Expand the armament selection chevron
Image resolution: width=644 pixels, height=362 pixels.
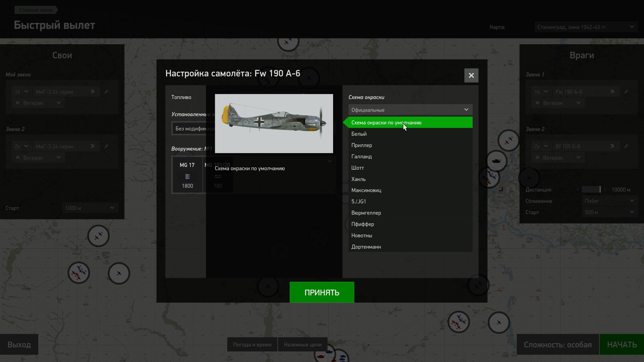330,161
